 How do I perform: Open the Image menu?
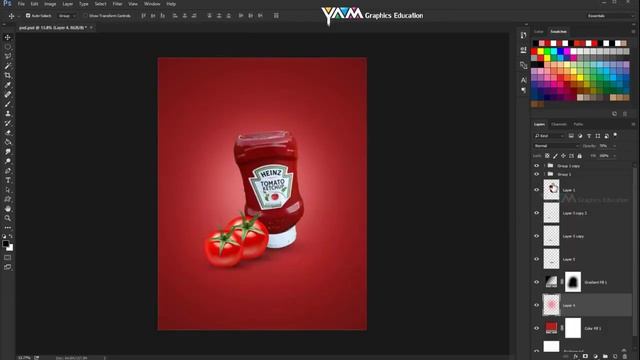click(50, 4)
